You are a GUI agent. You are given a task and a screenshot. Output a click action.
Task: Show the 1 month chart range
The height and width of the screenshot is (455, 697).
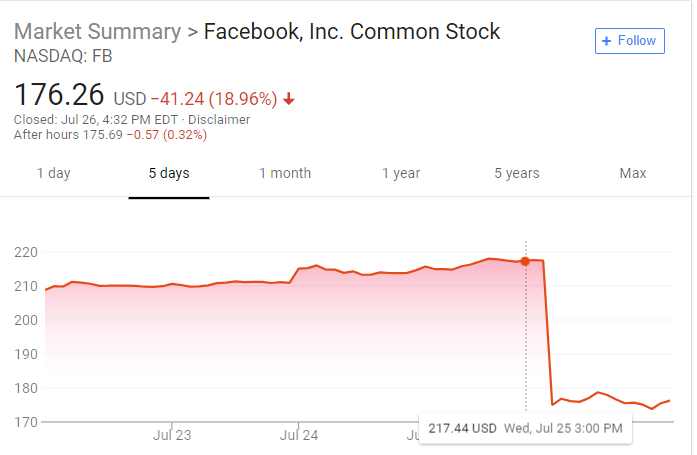tap(285, 173)
